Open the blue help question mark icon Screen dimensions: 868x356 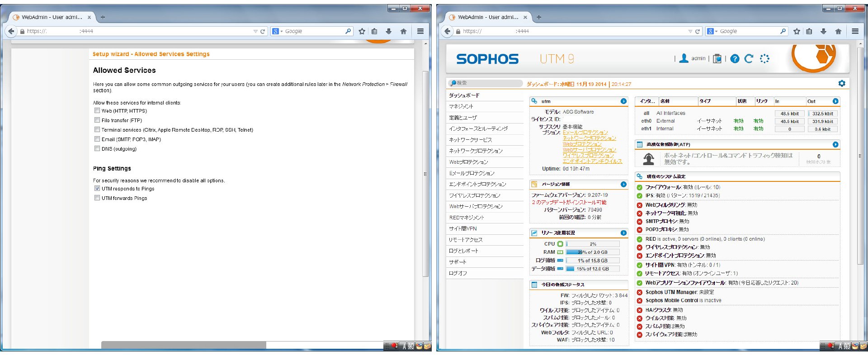click(x=735, y=59)
